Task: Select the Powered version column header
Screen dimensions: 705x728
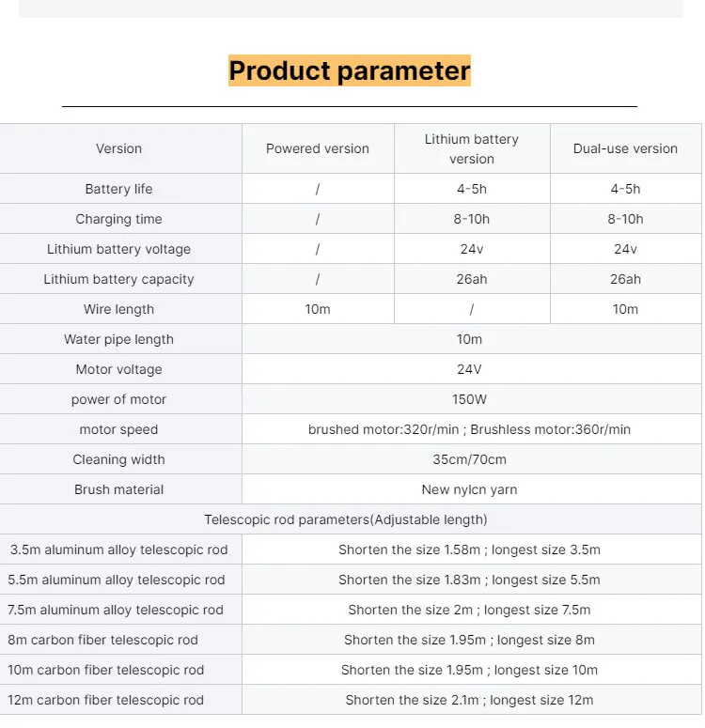Action: (318, 148)
